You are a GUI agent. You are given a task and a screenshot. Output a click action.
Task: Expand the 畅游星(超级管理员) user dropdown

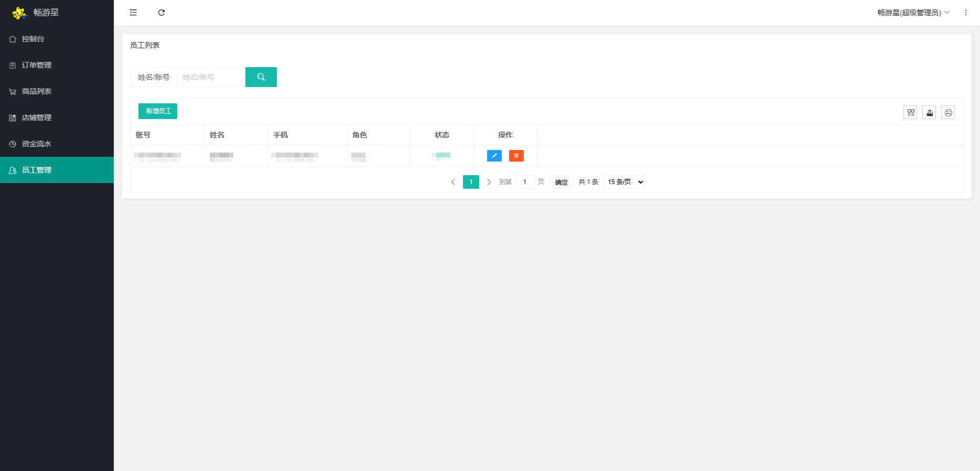click(x=913, y=13)
